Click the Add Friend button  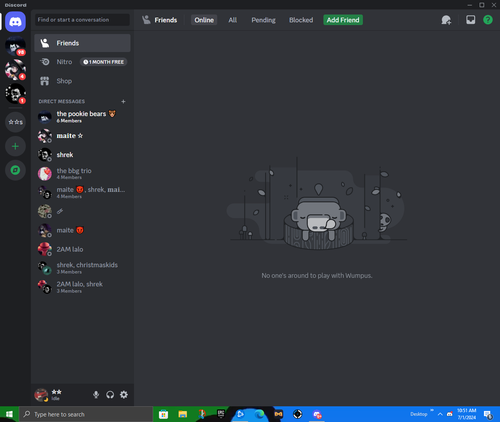pyautogui.click(x=343, y=20)
